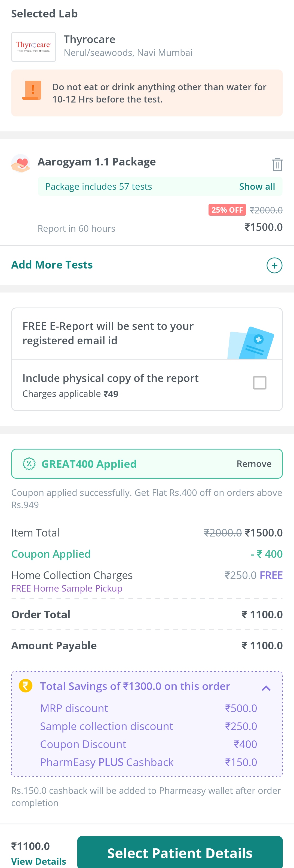Remove the GREAT400 coupon
This screenshot has width=294, height=868.
[254, 464]
